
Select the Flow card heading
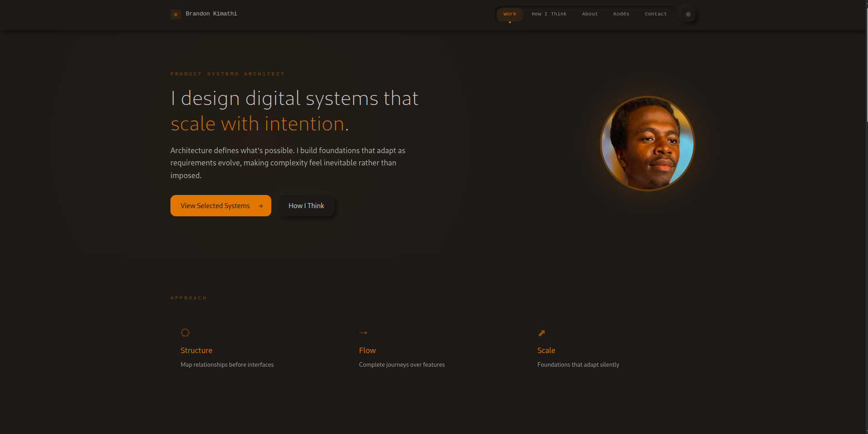(367, 350)
